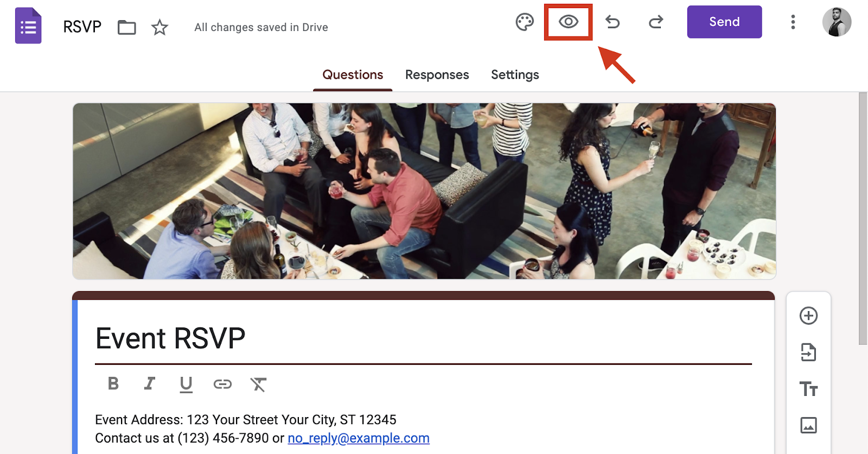The height and width of the screenshot is (454, 868).
Task: Undo the last change
Action: coord(612,22)
